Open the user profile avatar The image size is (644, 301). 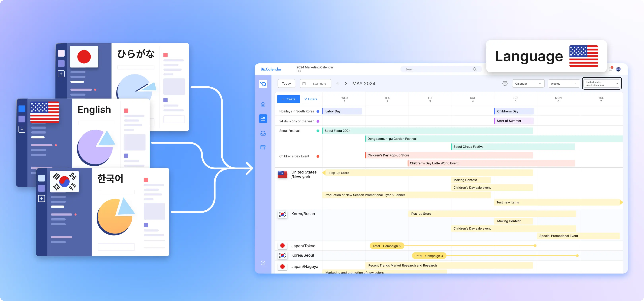click(x=618, y=69)
